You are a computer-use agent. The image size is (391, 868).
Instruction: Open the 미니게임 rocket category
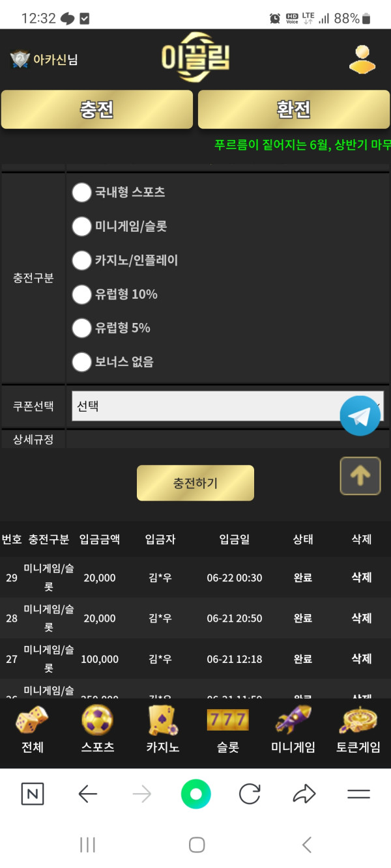coord(293,729)
